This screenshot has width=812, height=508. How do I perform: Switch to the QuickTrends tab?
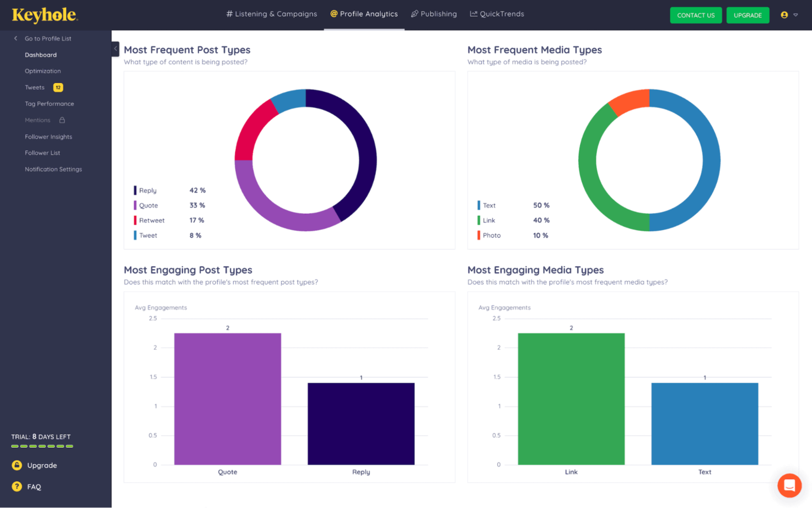497,14
